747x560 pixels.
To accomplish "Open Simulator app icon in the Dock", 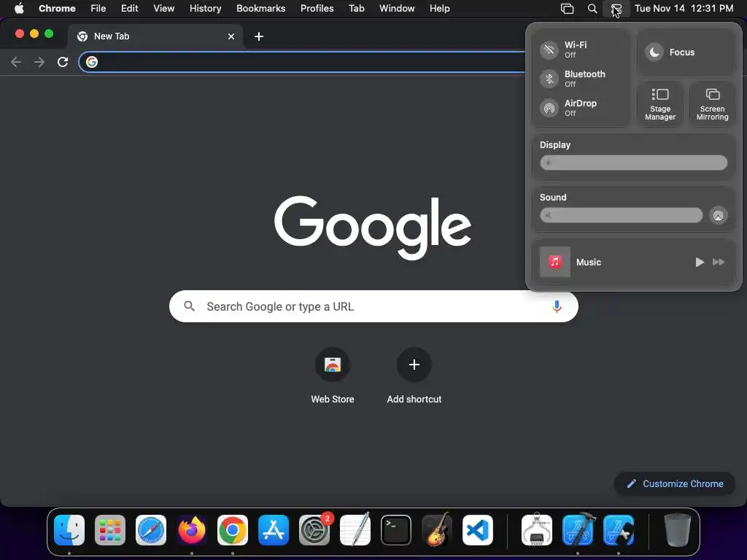I will tap(619, 530).
